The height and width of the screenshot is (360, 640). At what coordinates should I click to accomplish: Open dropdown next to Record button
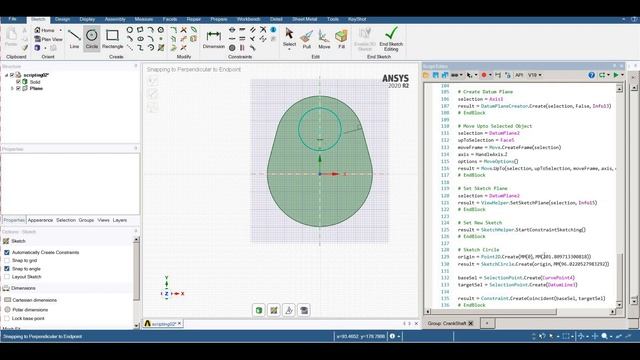[x=490, y=75]
